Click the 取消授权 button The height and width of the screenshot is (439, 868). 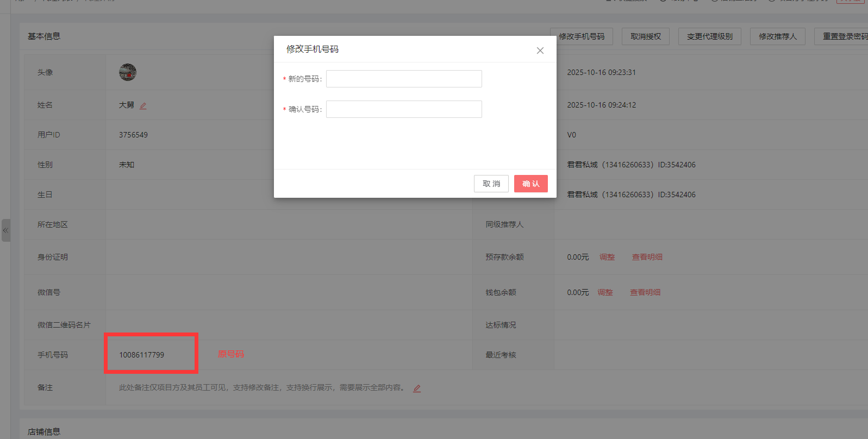(x=646, y=36)
